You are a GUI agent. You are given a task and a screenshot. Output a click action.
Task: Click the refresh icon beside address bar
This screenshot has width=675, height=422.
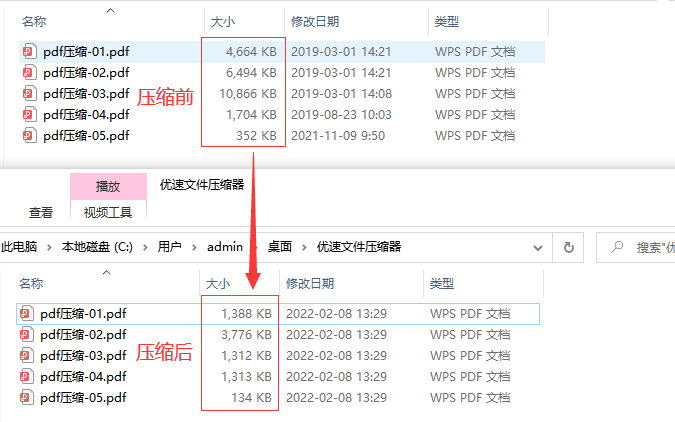569,247
